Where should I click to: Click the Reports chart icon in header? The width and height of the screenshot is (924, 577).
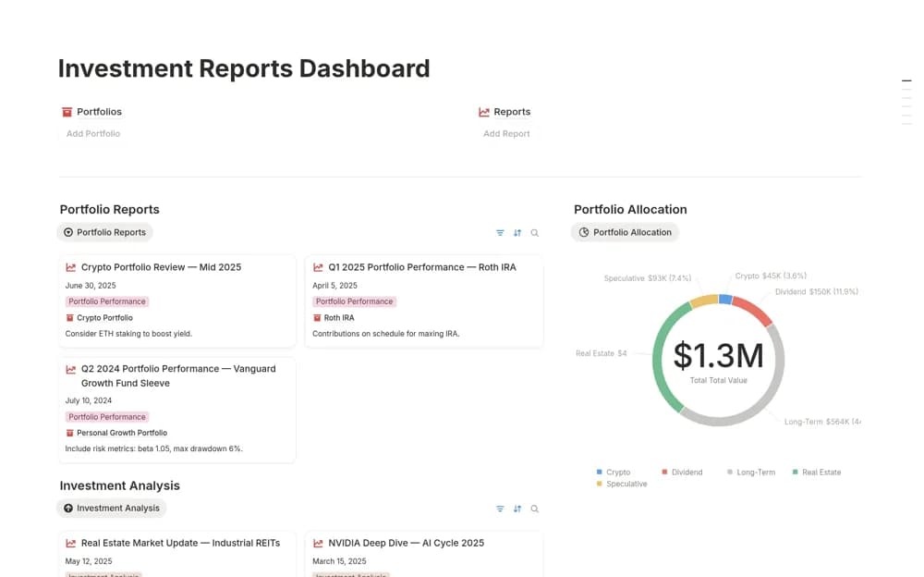tap(484, 112)
